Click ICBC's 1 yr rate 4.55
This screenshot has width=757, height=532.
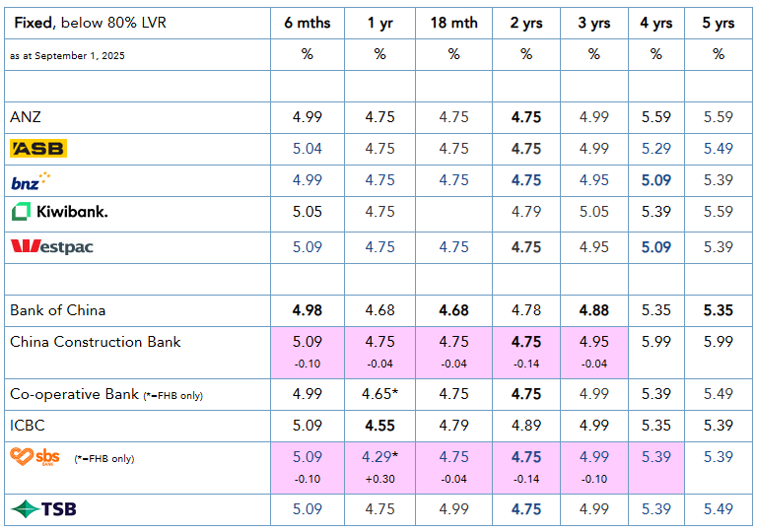pyautogui.click(x=379, y=426)
